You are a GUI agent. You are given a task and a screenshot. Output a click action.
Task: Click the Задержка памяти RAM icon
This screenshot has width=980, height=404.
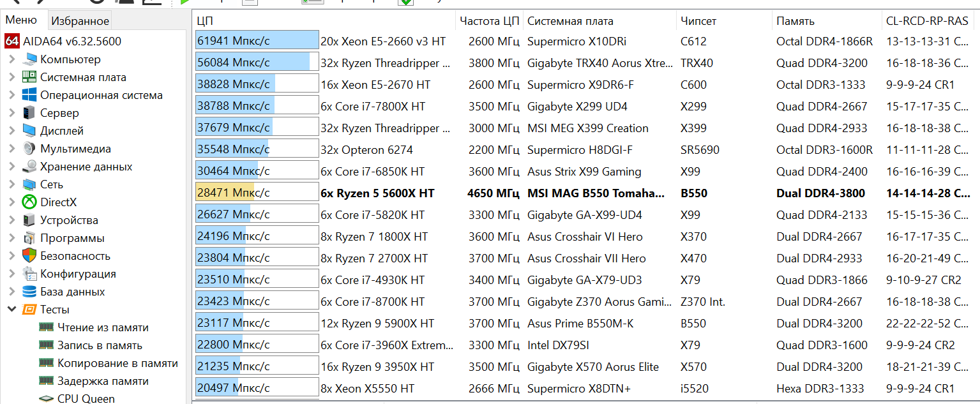(x=46, y=381)
